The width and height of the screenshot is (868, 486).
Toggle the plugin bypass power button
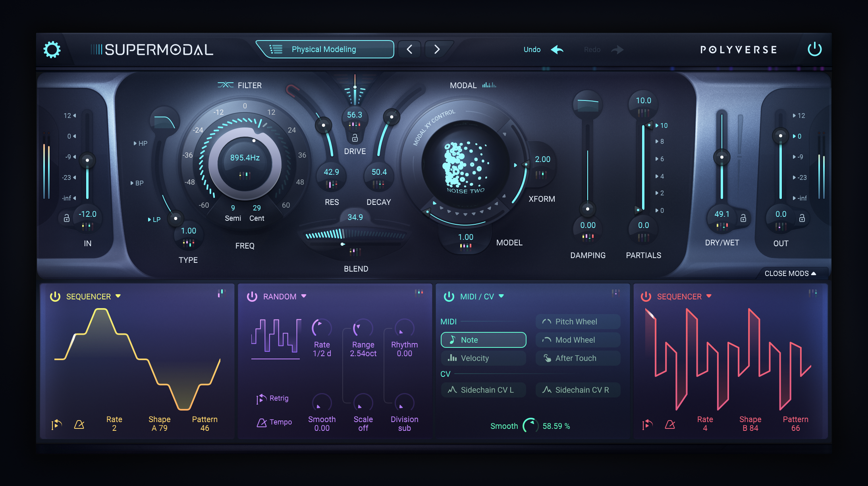click(x=814, y=49)
